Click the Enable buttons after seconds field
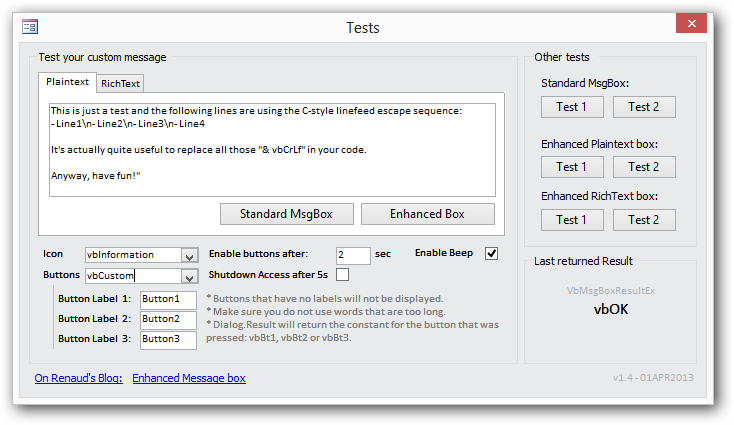 point(353,255)
